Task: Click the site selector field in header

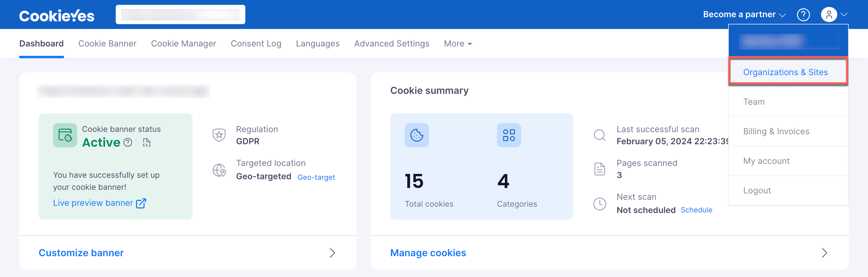Action: 180,14
